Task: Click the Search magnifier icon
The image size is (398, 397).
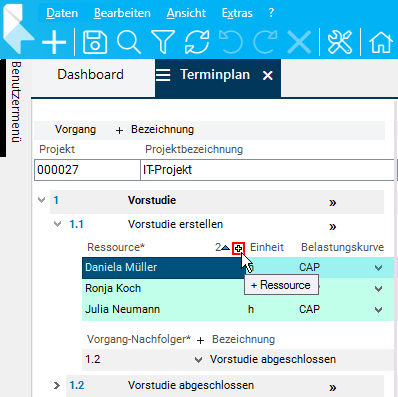Action: 129,42
